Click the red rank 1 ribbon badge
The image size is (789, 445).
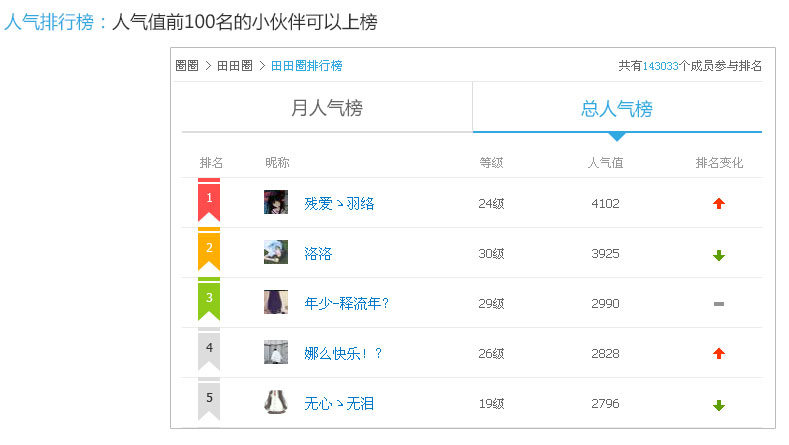pyautogui.click(x=209, y=200)
